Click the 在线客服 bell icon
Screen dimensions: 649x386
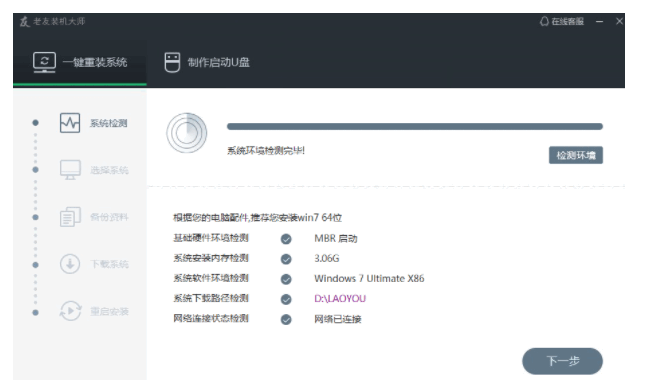(544, 21)
